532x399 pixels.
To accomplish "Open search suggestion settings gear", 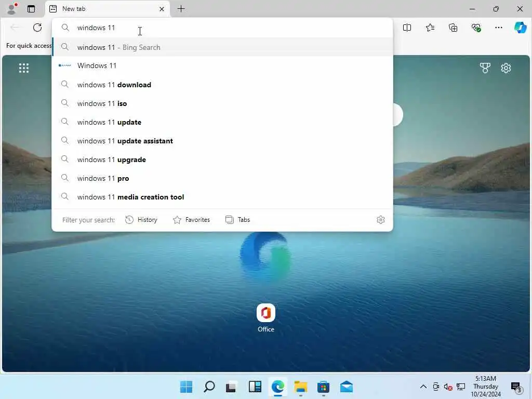I will [x=381, y=220].
